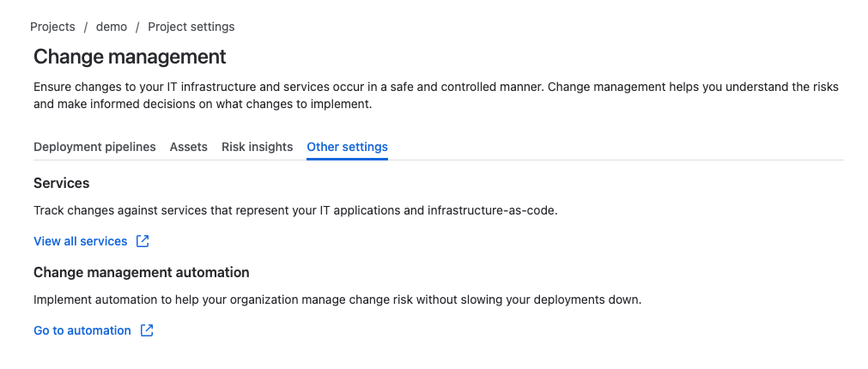Click the Ensure changes to your IT infrastructure paragraph
Screen dimensions: 868x369
pos(436,95)
